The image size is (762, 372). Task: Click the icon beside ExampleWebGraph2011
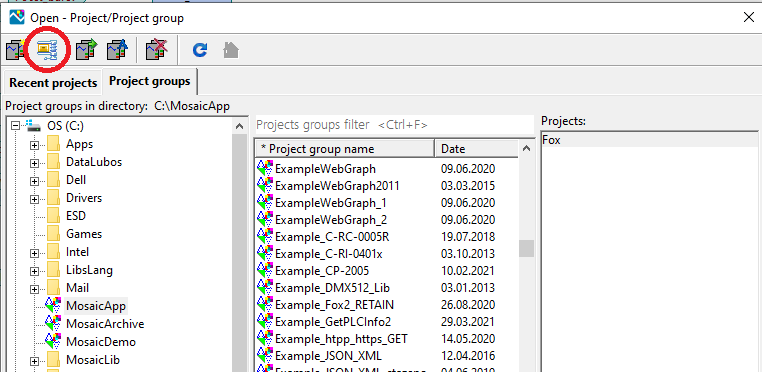(x=264, y=185)
